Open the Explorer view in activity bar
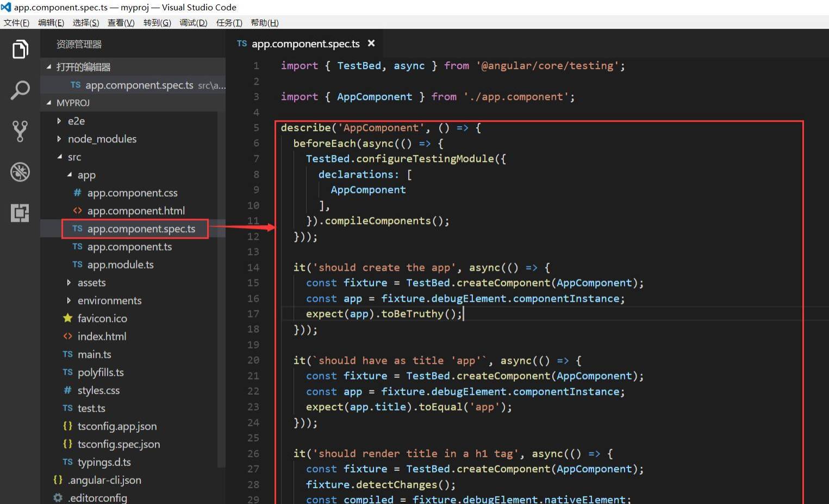Screen dimensions: 829x504 pos(20,49)
